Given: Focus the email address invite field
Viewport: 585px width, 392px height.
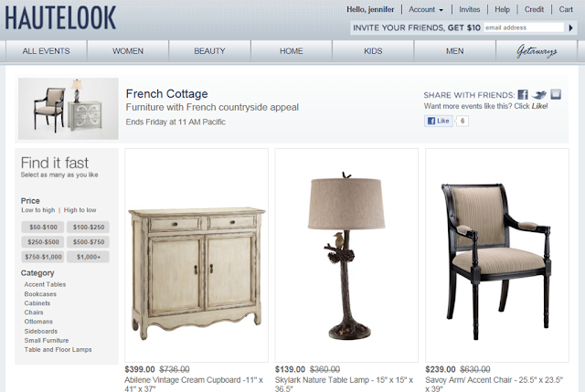Looking at the screenshot, I should (x=524, y=27).
